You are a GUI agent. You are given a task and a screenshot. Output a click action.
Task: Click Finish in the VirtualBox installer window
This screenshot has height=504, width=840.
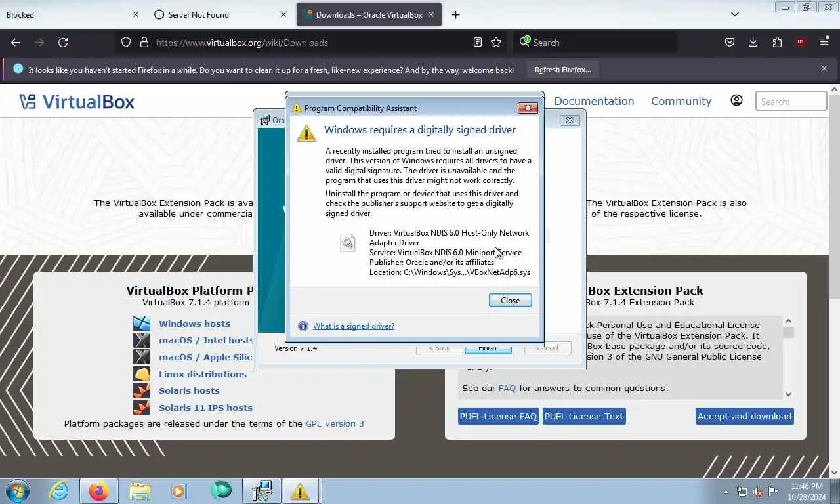488,348
